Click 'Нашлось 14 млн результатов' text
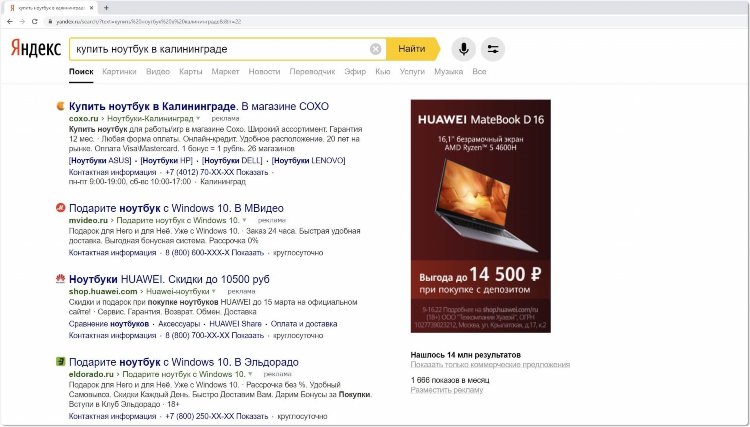Screen dimensions: 750x427 465,355
